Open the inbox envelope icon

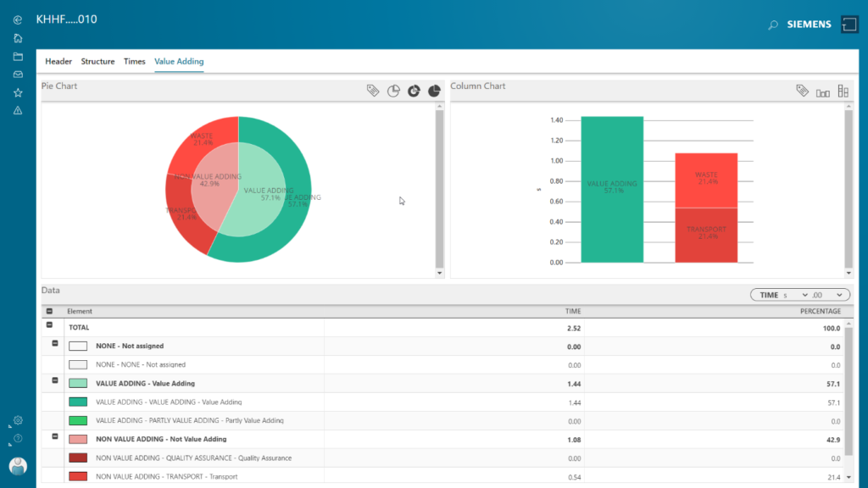pos(18,75)
